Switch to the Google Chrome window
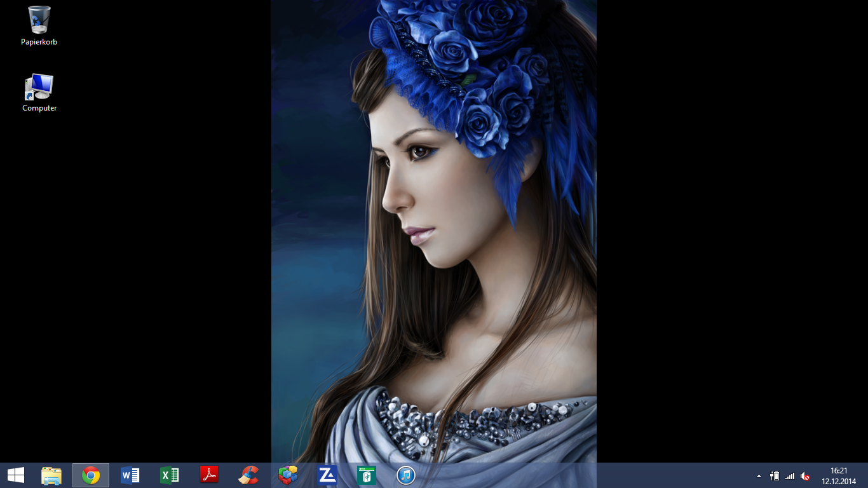Screen dimensions: 868x488 pyautogui.click(x=91, y=475)
